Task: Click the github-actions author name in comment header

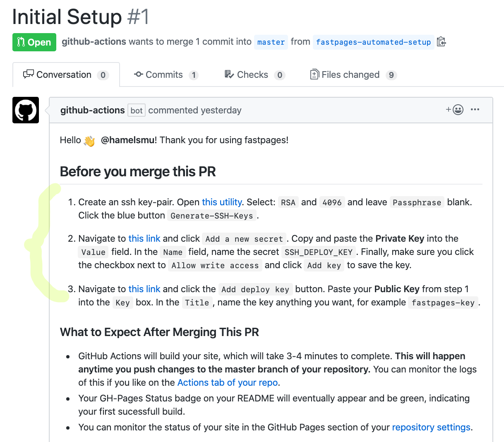Action: (92, 110)
